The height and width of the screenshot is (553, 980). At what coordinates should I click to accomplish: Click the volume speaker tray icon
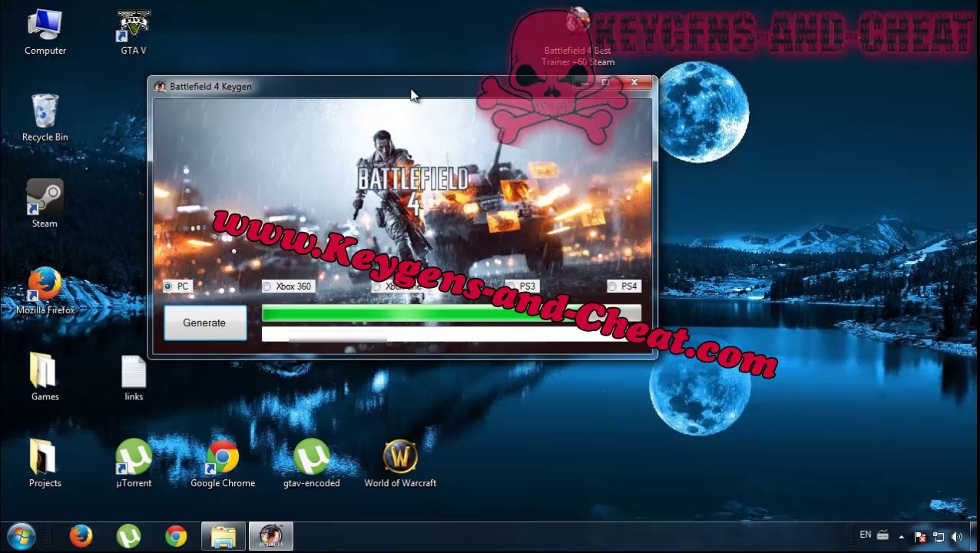coord(957,537)
